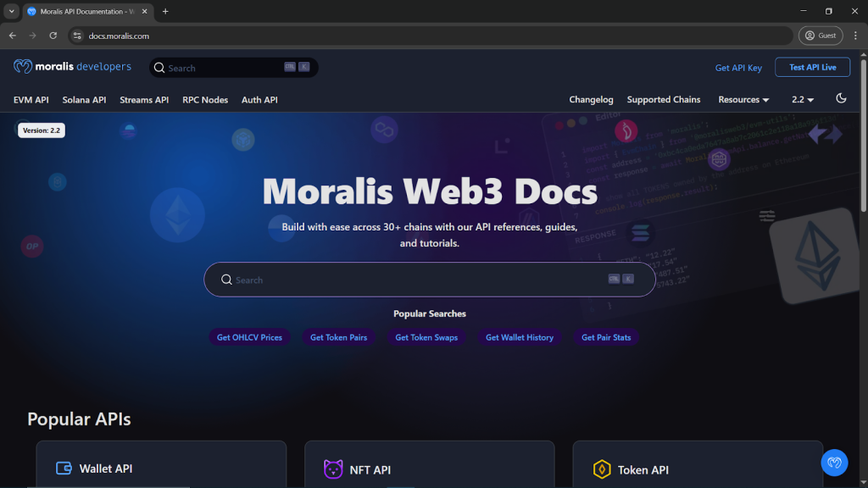Viewport: 868px width, 488px height.
Task: Click the Wallet API wallet icon
Action: tap(64, 468)
